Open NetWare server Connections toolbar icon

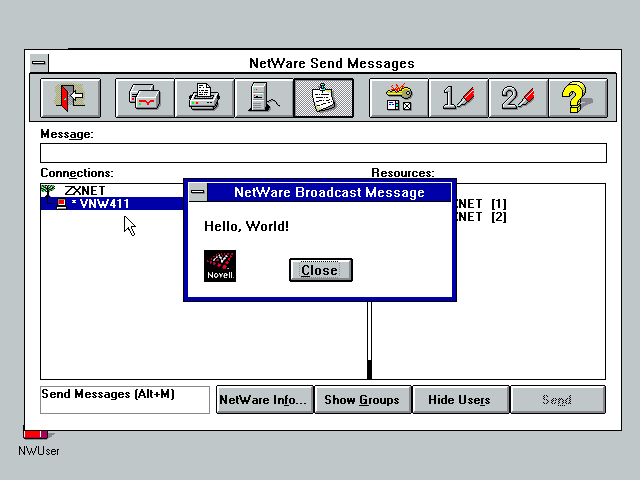[x=264, y=98]
